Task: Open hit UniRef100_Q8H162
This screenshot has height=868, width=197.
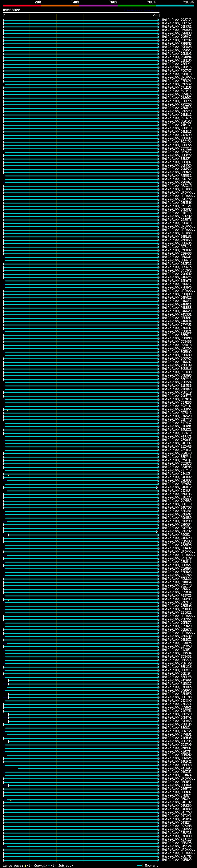Action: click(177, 23)
